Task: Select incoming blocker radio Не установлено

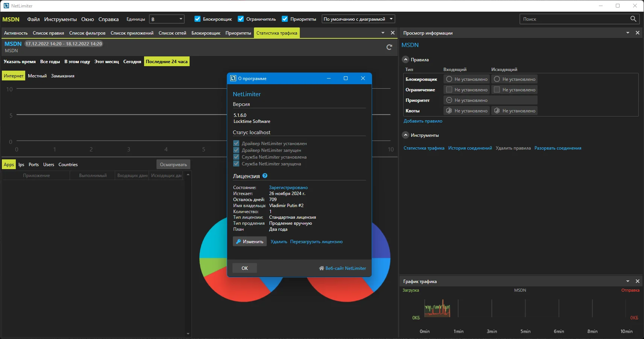Action: pyautogui.click(x=449, y=79)
